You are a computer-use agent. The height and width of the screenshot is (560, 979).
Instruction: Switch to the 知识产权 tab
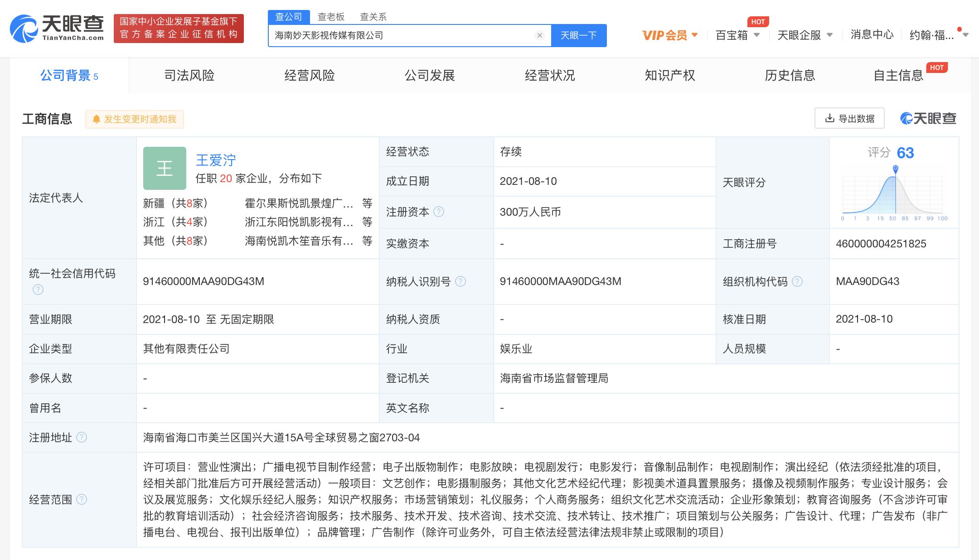(x=670, y=75)
